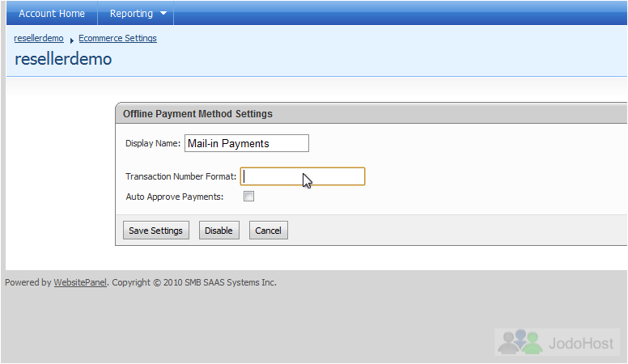Click the Save Settings button

tap(156, 231)
